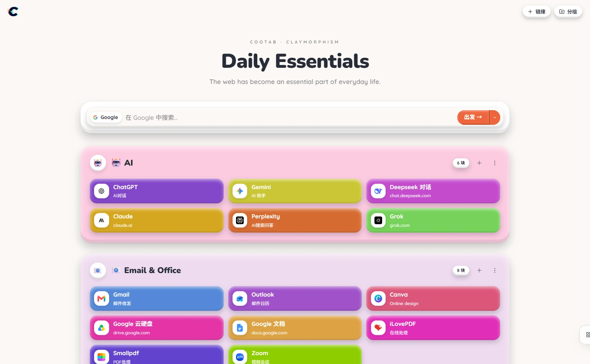Click the 链接 add link button
Image resolution: width=590 pixels, height=364 pixels.
coord(536,12)
